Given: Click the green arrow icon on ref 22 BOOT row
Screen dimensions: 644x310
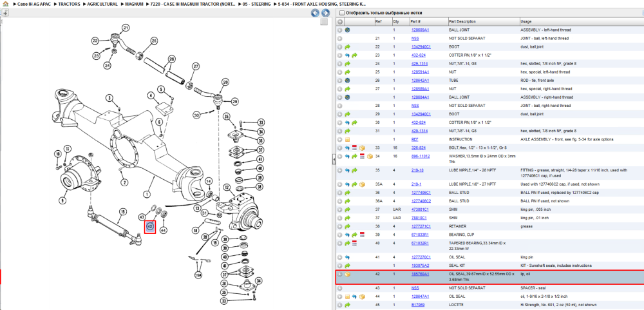Looking at the screenshot, I should (x=347, y=47).
